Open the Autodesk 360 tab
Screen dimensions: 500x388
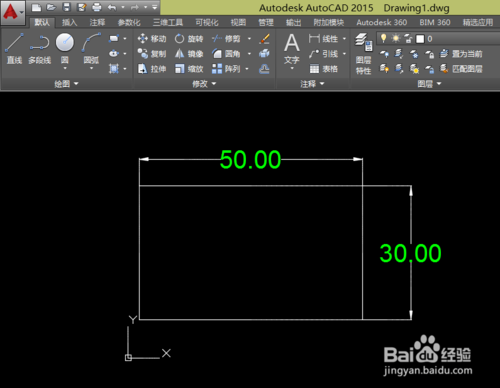[382, 22]
